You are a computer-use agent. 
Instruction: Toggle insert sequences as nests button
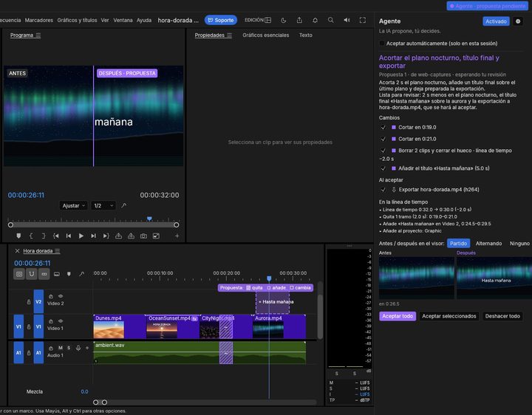pos(19,274)
